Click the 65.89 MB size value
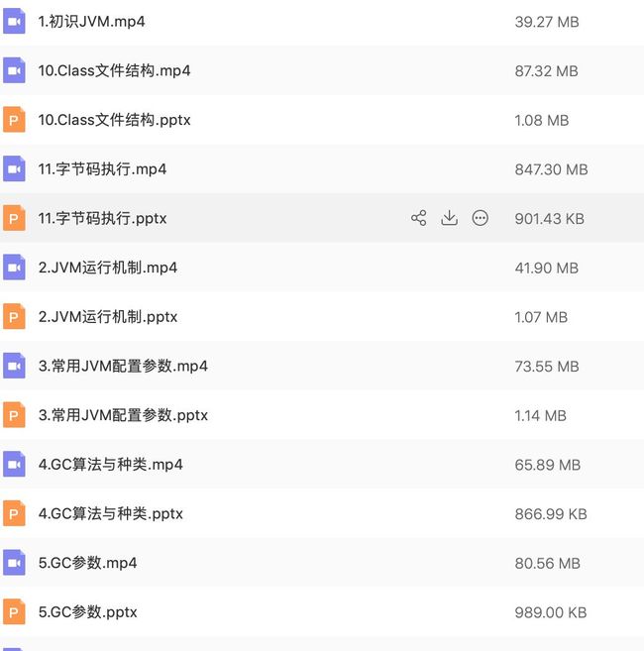644x651 pixels. click(548, 465)
